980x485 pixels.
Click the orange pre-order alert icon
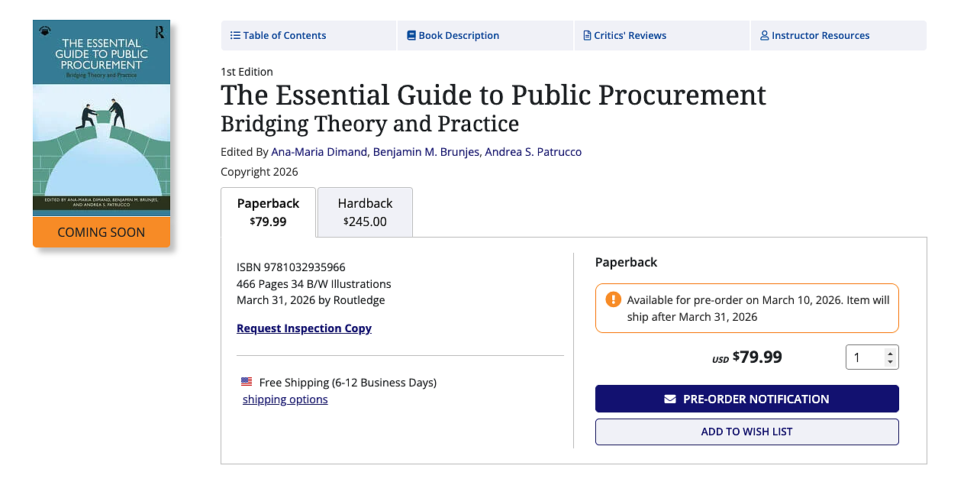[x=613, y=299]
